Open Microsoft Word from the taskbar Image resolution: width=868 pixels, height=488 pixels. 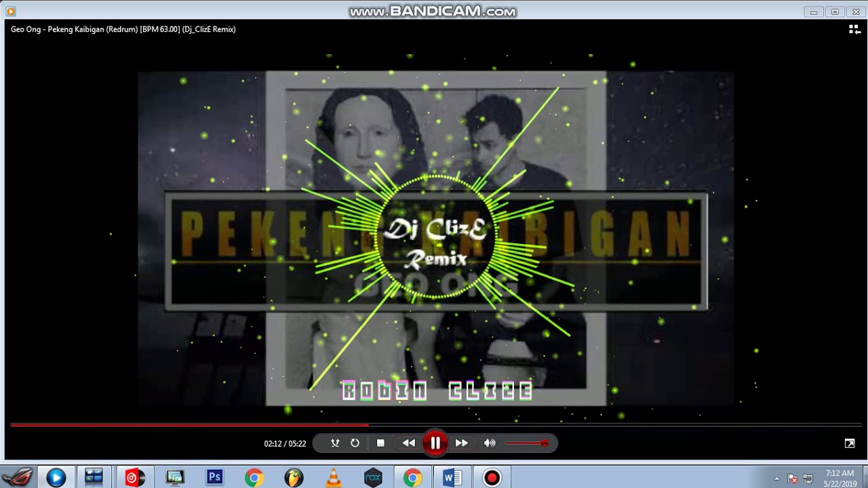[452, 478]
